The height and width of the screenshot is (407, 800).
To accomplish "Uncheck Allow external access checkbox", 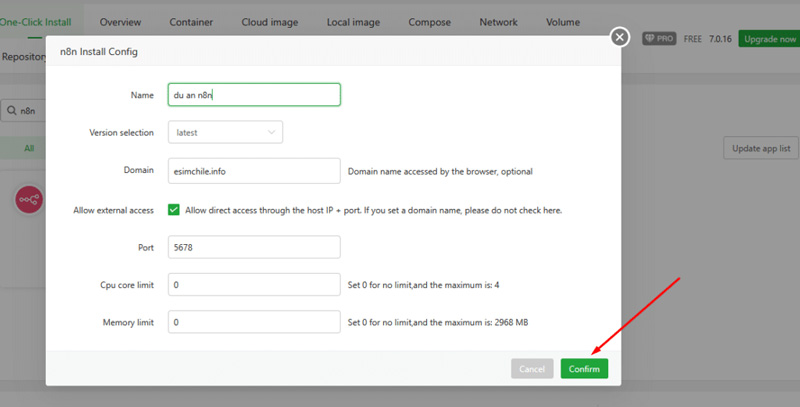I will 173,210.
